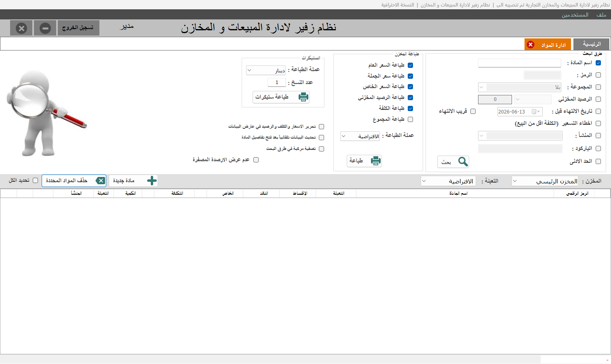This screenshot has height=364, width=611.
Task: Uncheck طباعة السعر الخاص
Action: (x=411, y=86)
